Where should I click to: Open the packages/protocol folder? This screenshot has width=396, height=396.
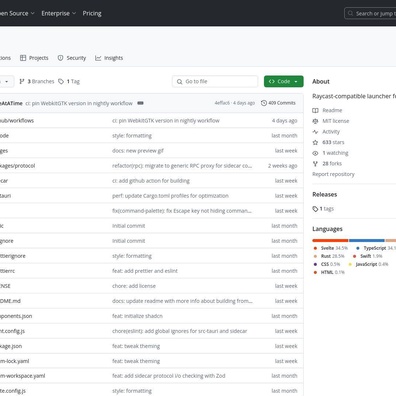tap(17, 166)
